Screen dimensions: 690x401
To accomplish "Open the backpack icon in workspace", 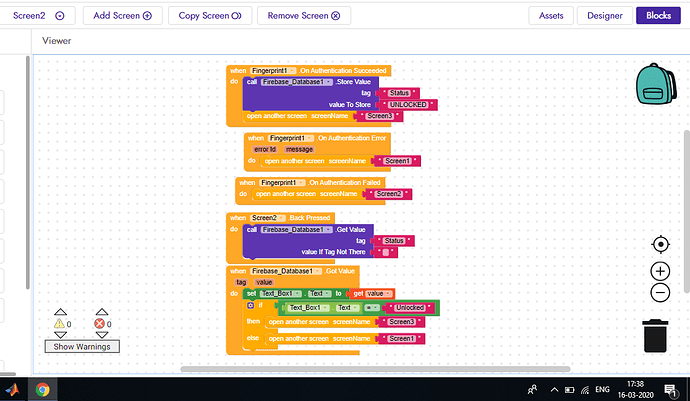I will (x=656, y=84).
